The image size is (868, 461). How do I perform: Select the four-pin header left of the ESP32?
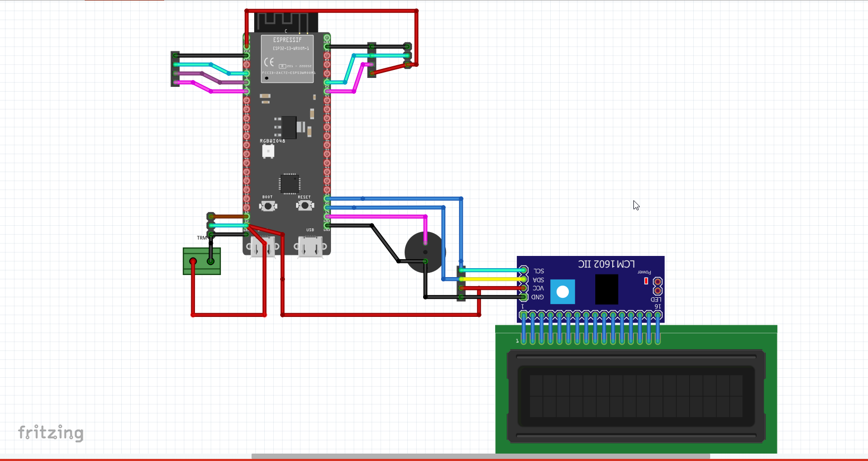tap(175, 69)
